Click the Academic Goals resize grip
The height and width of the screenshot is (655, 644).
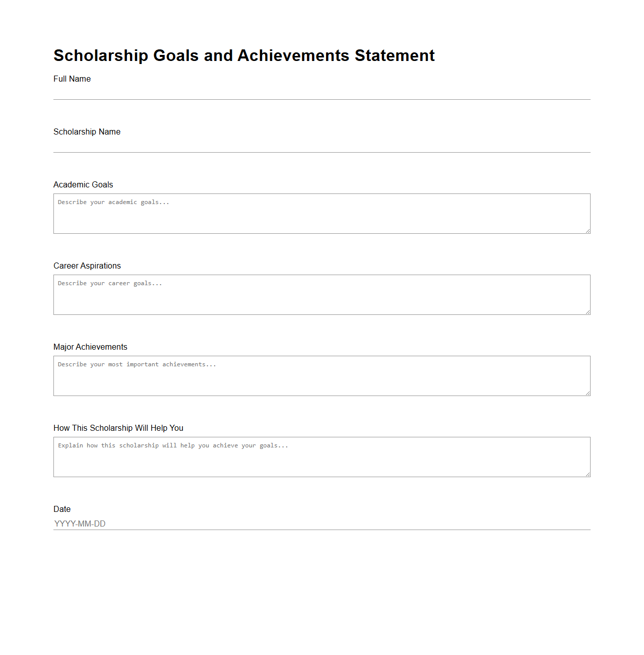tap(587, 231)
